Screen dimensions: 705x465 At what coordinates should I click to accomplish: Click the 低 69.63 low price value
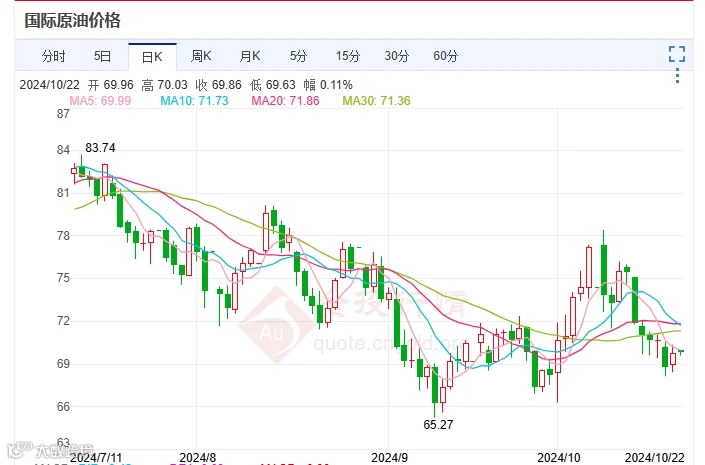coord(272,85)
